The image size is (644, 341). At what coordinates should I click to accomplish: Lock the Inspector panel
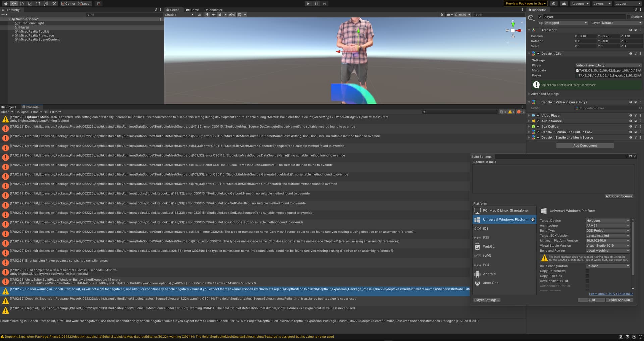(636, 10)
